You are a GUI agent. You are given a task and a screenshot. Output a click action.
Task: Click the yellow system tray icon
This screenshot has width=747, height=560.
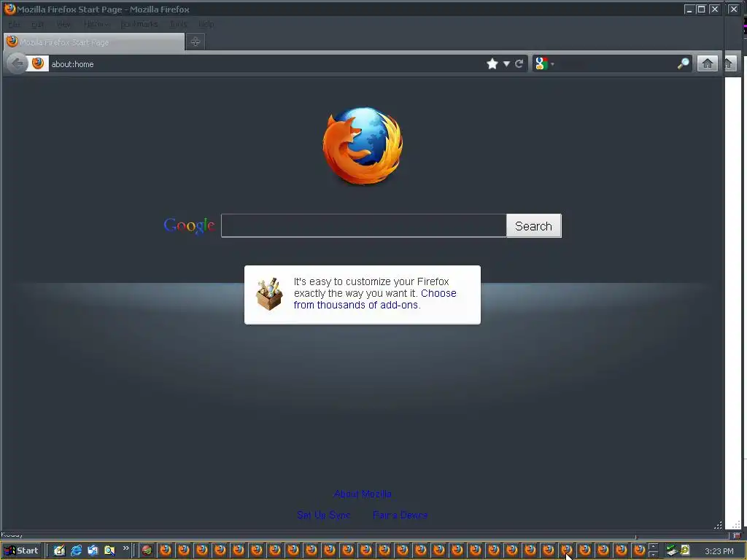(x=685, y=550)
